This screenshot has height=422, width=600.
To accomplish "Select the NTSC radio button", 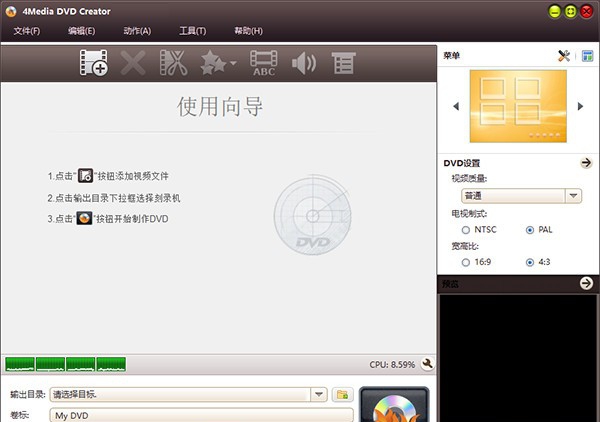I will click(x=466, y=230).
